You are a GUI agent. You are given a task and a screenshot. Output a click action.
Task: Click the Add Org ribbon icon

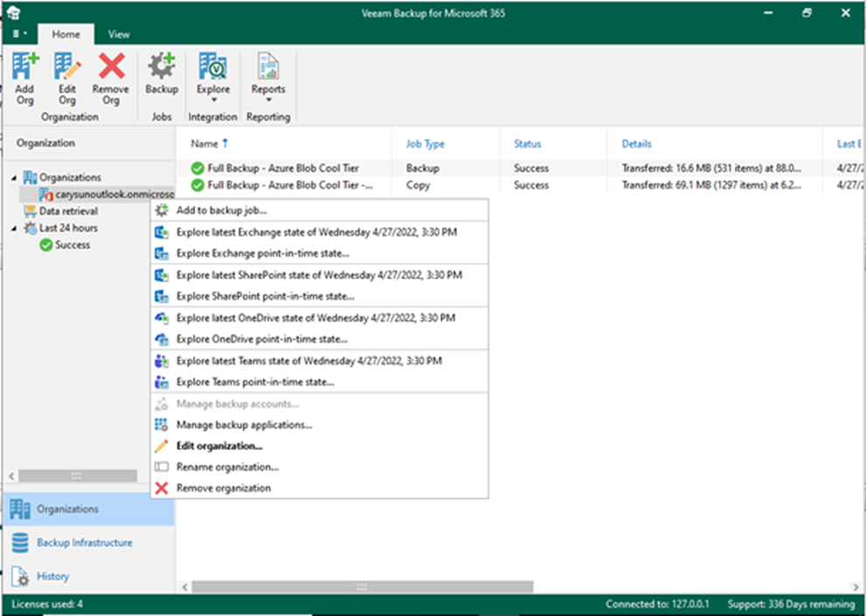(24, 66)
